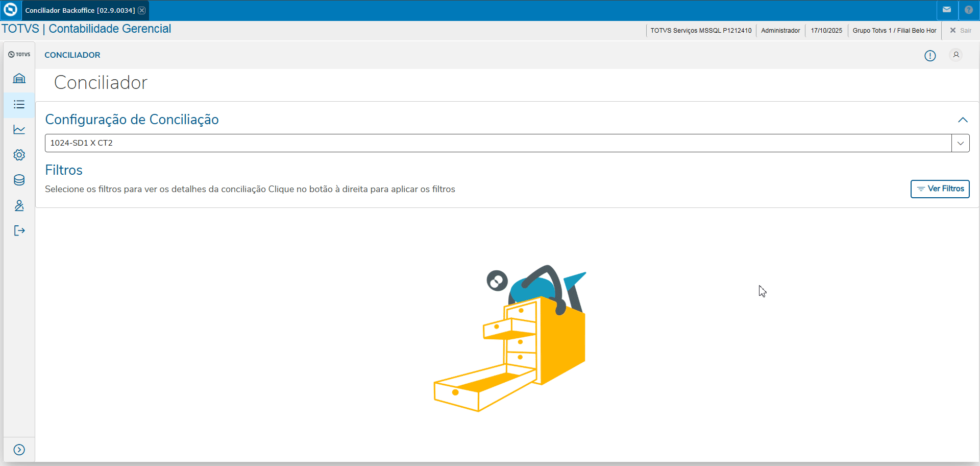The width and height of the screenshot is (980, 466).
Task: Click the CONCILIADOR breadcrumb link
Action: [72, 55]
